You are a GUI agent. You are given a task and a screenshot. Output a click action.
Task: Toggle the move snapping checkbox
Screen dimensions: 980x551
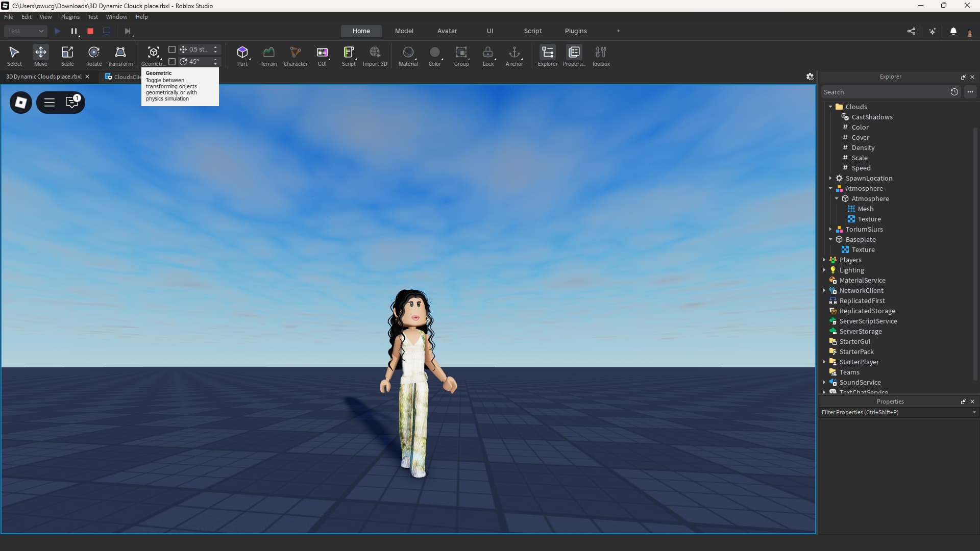pos(172,49)
